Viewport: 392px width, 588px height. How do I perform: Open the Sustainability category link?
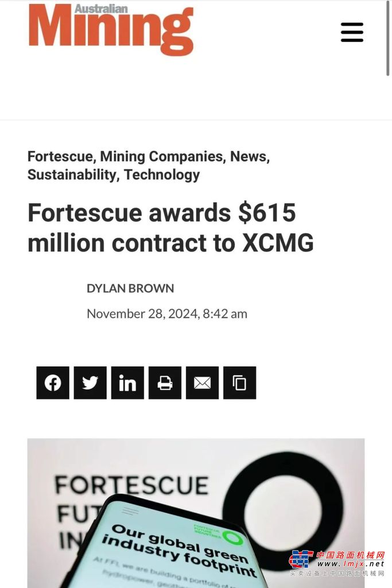(71, 175)
